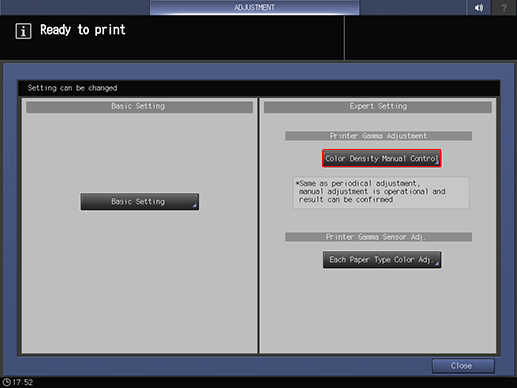Click the clock icon in status bar

(x=6, y=382)
